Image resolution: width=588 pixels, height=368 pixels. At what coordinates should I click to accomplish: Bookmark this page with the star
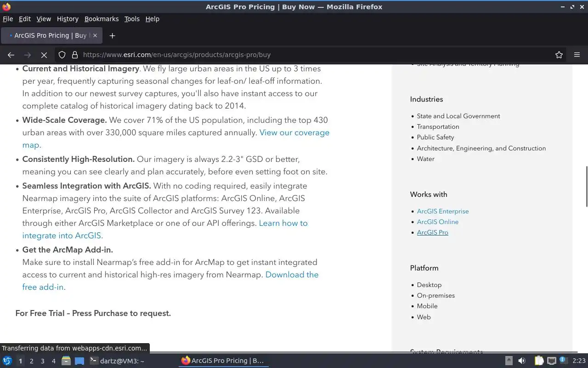559,55
